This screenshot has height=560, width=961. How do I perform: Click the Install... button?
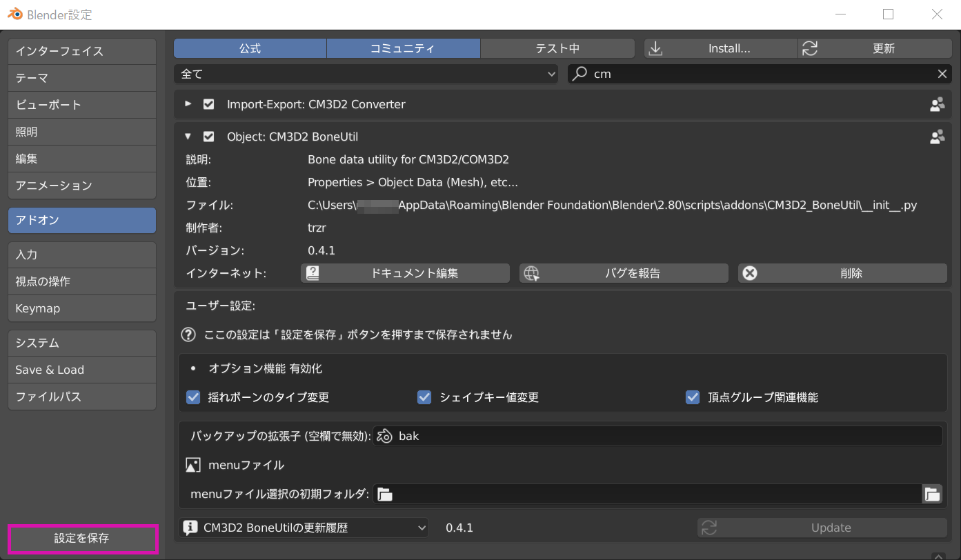721,48
